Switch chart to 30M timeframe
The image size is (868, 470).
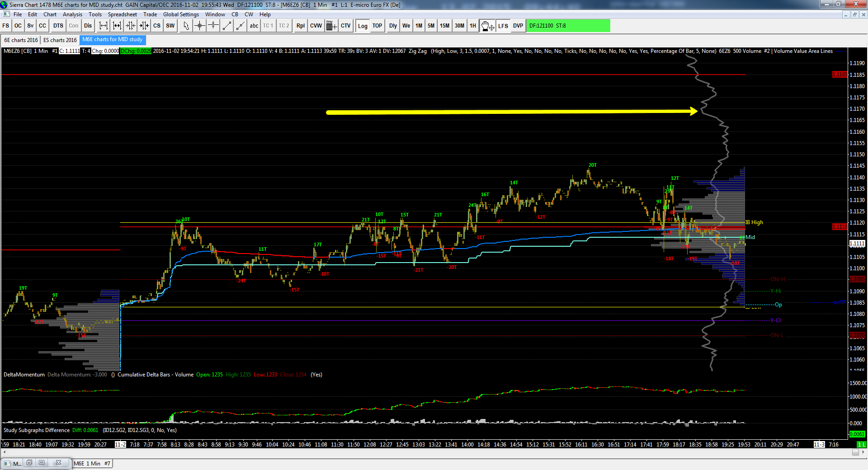[460, 26]
